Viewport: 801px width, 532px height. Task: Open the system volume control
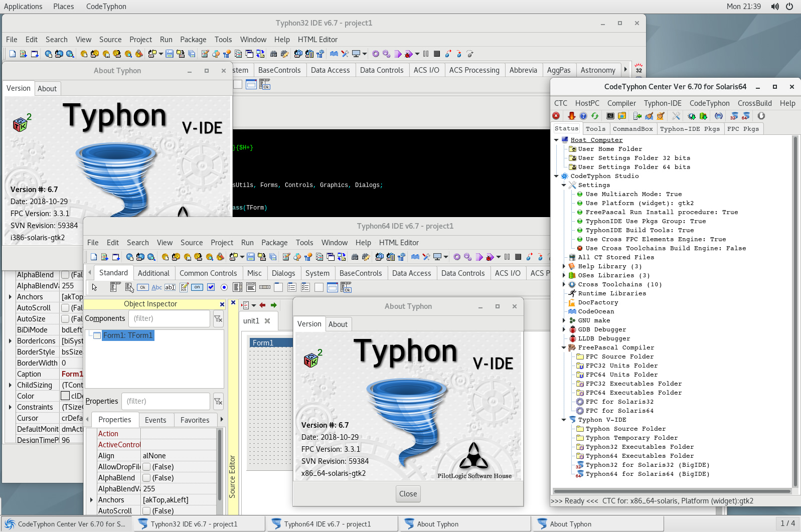[x=775, y=7]
